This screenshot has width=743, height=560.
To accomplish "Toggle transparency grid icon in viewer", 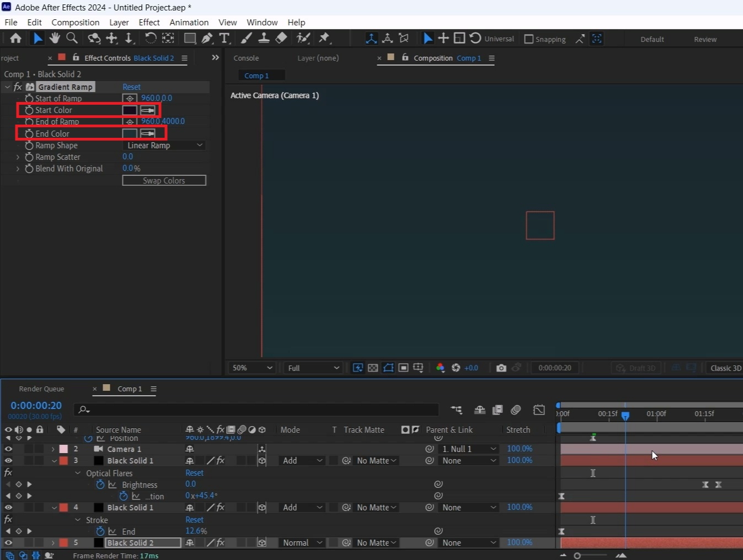I will (x=373, y=368).
